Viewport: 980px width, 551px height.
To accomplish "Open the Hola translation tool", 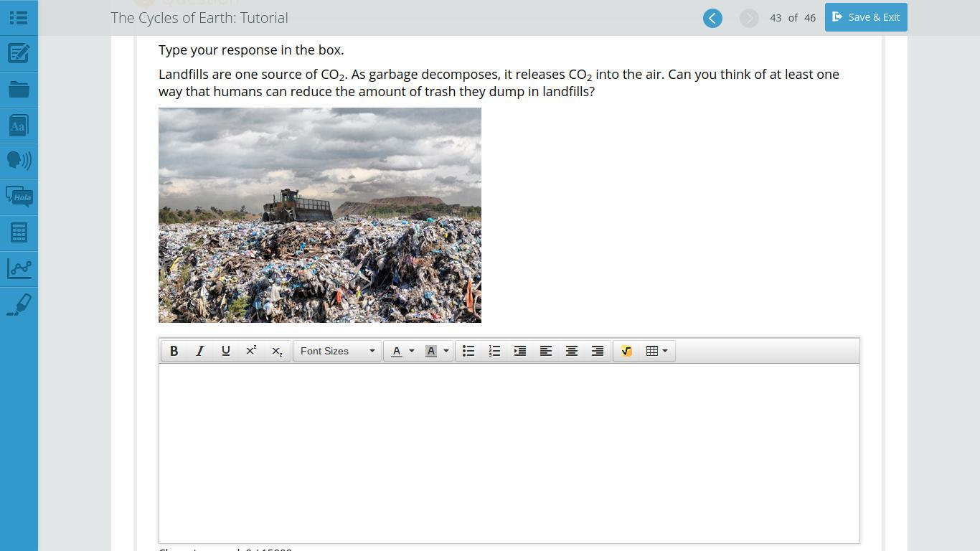I will (x=19, y=197).
